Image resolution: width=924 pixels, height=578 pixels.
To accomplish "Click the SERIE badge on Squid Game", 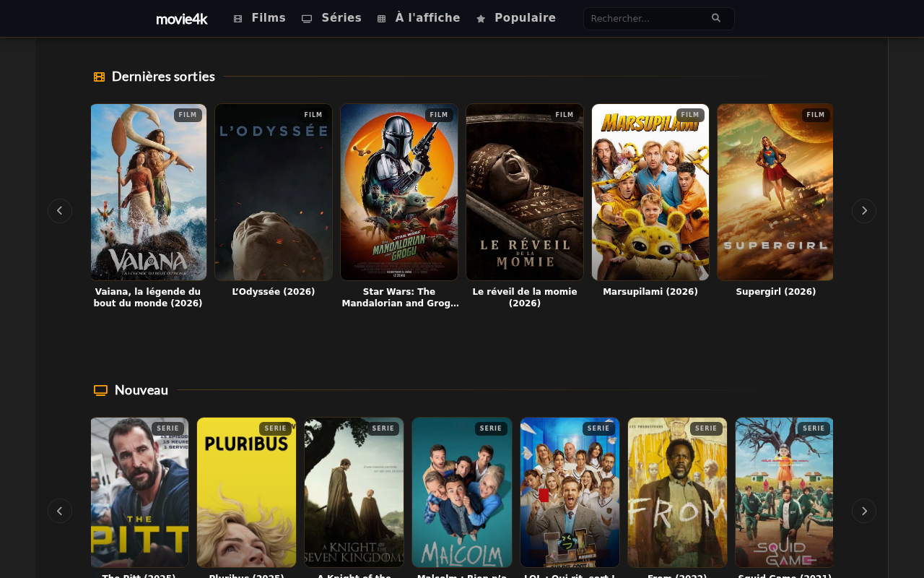I will tap(814, 428).
